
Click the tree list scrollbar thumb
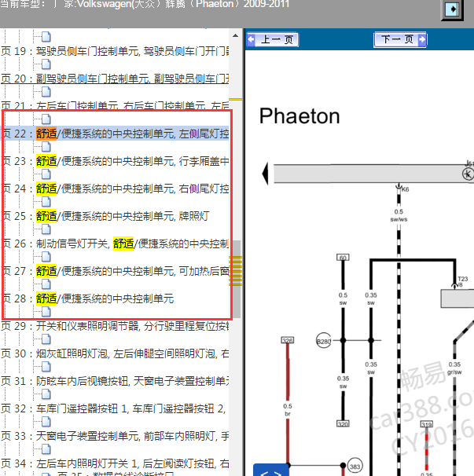coord(237,279)
